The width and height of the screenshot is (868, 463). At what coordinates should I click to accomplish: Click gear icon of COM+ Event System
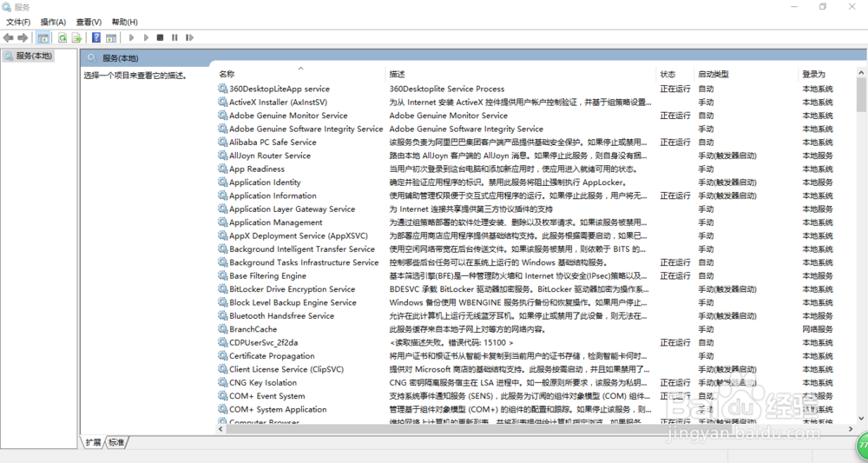(222, 396)
